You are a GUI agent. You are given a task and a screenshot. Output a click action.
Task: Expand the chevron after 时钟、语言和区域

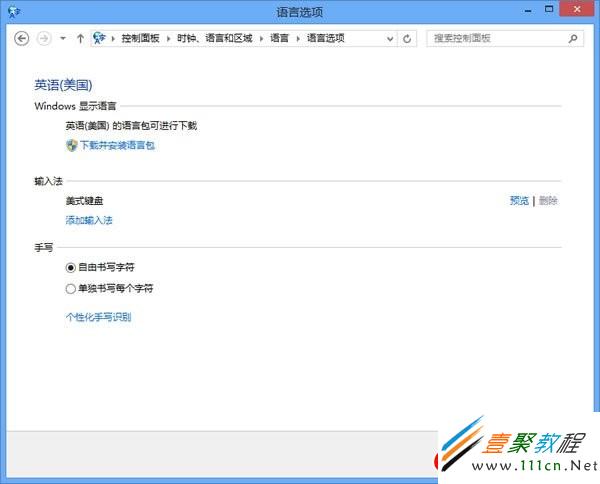(x=262, y=38)
